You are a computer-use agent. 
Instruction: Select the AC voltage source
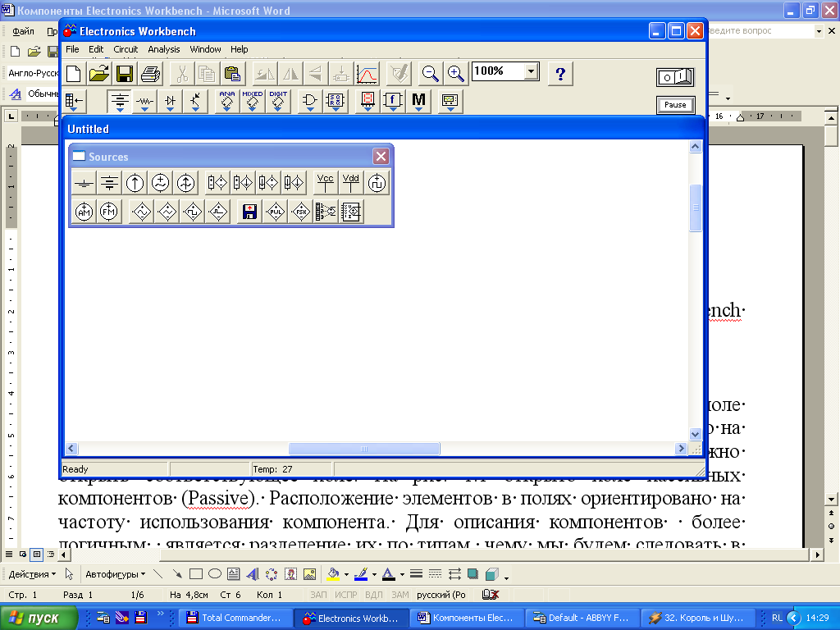[x=160, y=183]
